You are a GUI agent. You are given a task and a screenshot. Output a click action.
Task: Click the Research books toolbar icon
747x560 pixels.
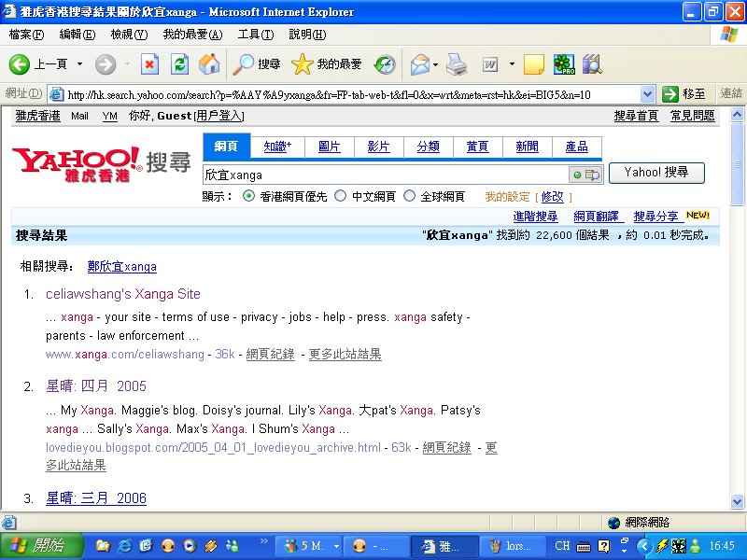(x=593, y=63)
